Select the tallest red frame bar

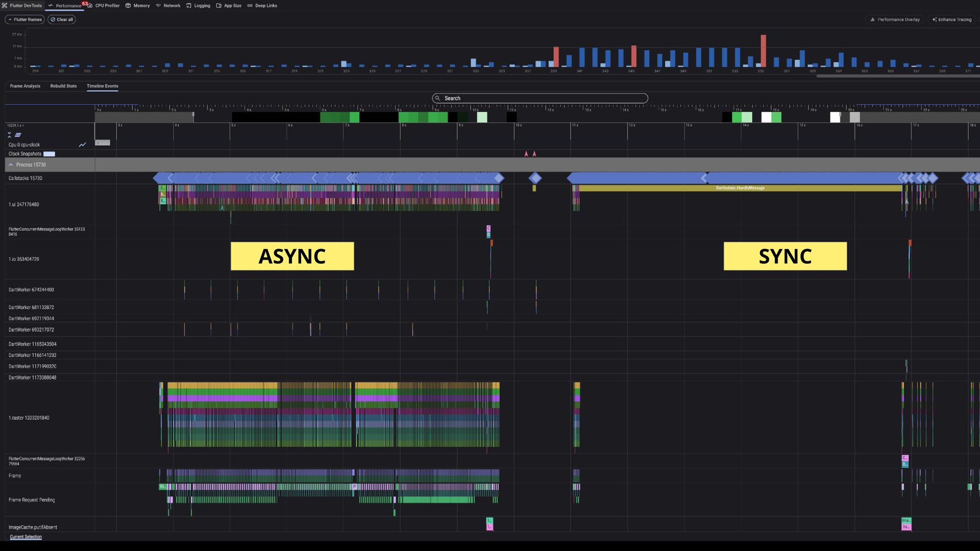coord(763,51)
